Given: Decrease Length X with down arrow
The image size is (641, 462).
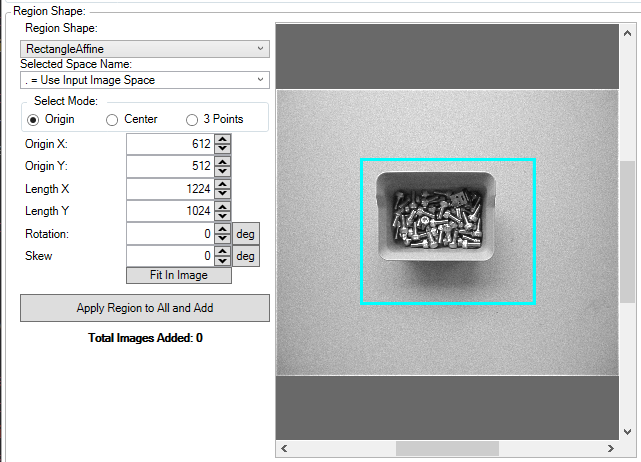Looking at the screenshot, I should pos(222,194).
